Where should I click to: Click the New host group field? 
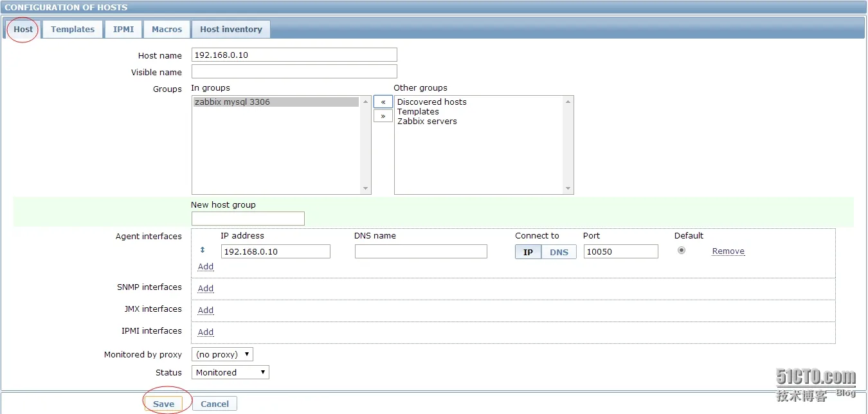pos(248,219)
